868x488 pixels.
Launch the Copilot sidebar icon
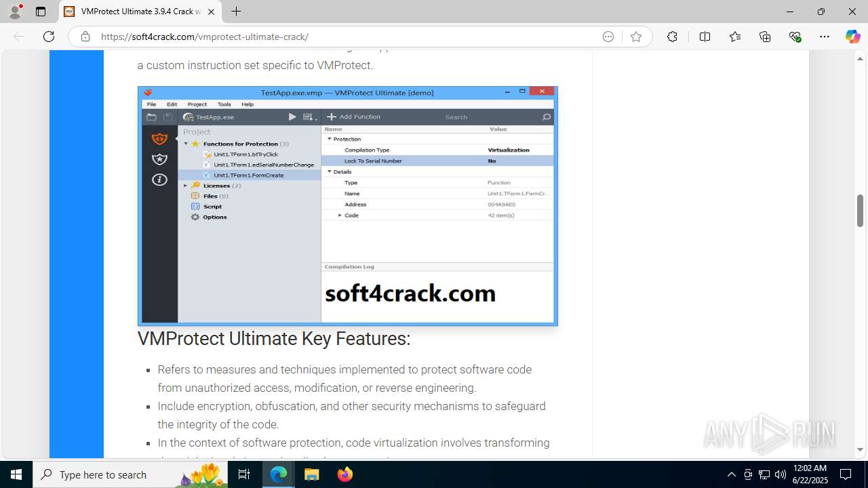coord(852,37)
